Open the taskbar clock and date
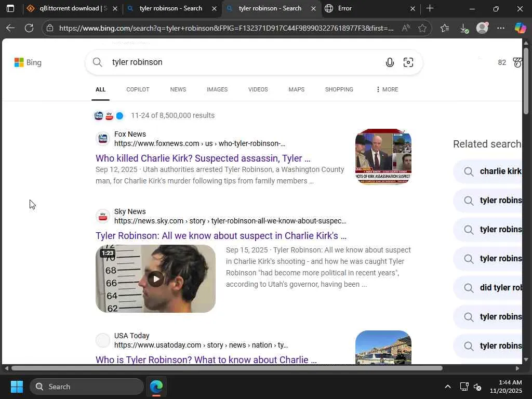This screenshot has height=399, width=532. [506, 387]
